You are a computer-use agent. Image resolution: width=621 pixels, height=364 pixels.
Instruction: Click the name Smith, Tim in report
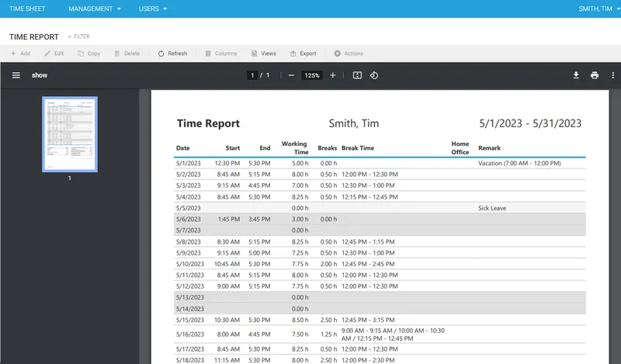pyautogui.click(x=354, y=123)
